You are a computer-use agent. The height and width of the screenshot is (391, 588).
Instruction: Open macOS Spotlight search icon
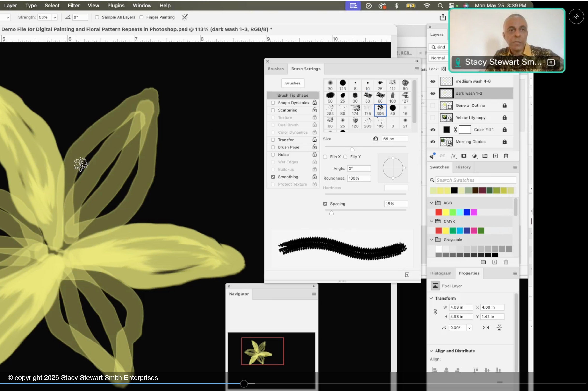click(x=440, y=6)
